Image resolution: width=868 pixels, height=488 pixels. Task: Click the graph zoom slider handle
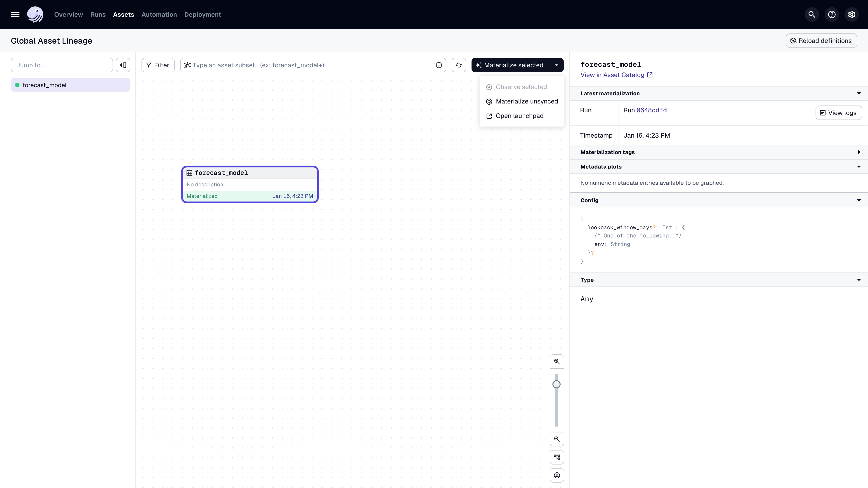557,384
